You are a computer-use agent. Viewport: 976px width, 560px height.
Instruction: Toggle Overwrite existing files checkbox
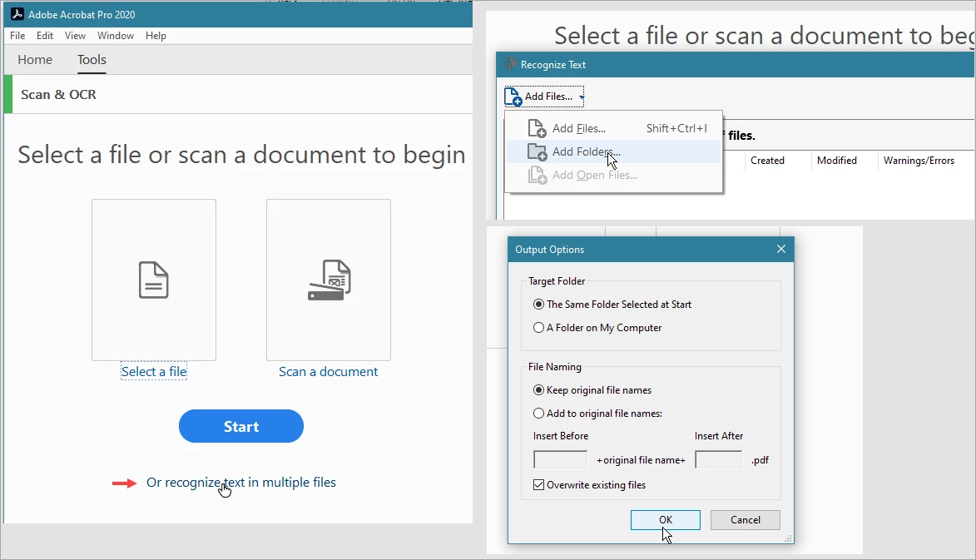[539, 485]
